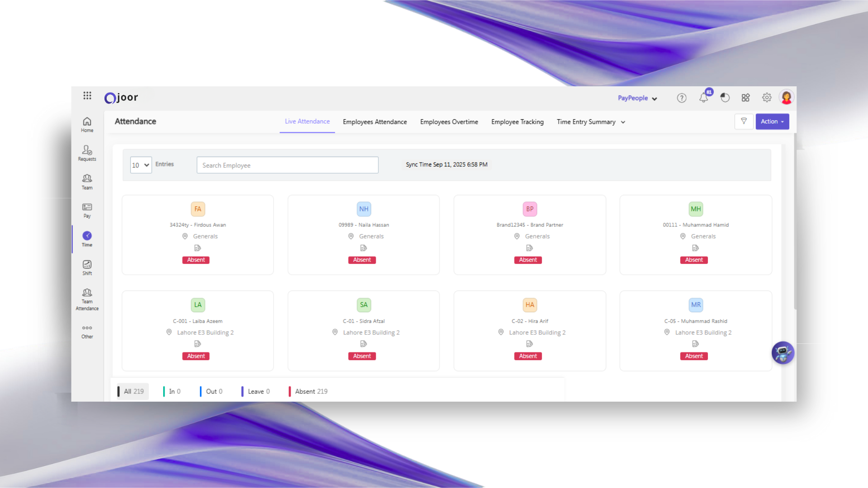This screenshot has width=868, height=488.
Task: Switch to the Employee Tracking tab
Action: coord(517,122)
